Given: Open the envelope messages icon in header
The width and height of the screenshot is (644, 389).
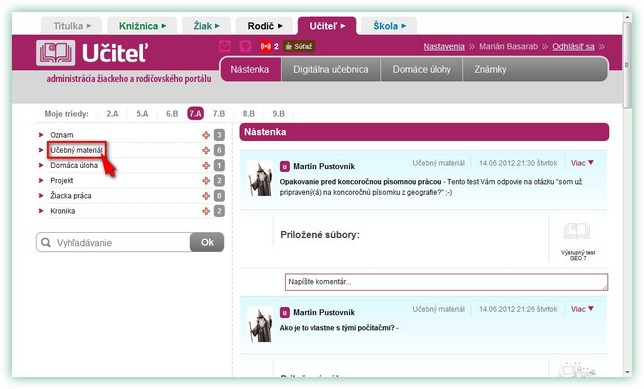Looking at the screenshot, I should point(225,46).
